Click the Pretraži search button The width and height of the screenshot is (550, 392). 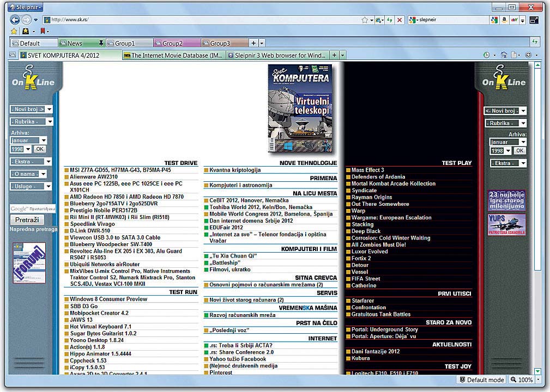27,219
